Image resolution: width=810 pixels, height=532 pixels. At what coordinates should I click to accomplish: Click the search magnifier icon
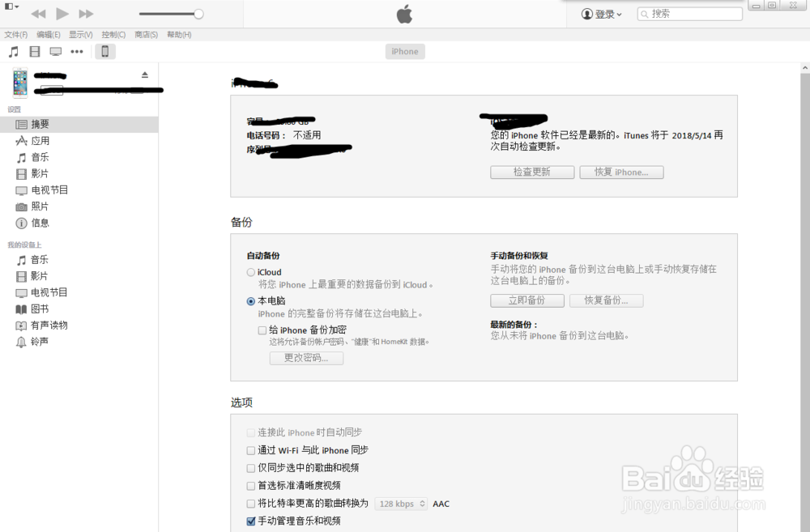(644, 15)
